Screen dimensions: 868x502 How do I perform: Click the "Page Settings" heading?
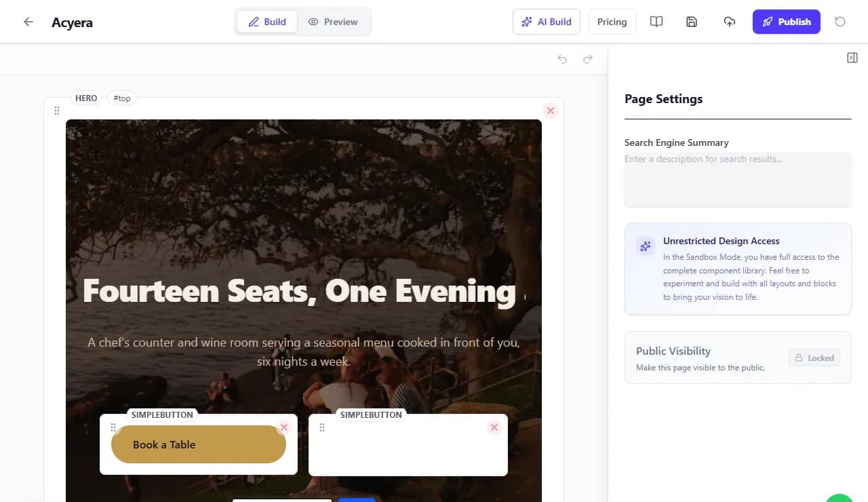tap(664, 99)
